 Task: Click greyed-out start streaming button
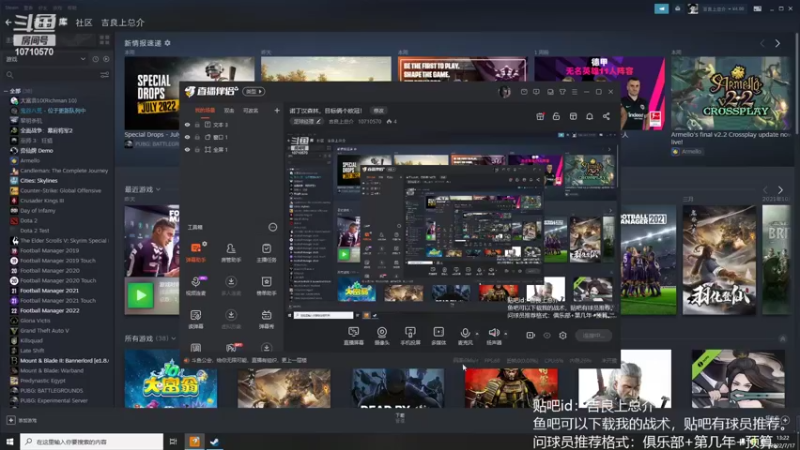(594, 336)
